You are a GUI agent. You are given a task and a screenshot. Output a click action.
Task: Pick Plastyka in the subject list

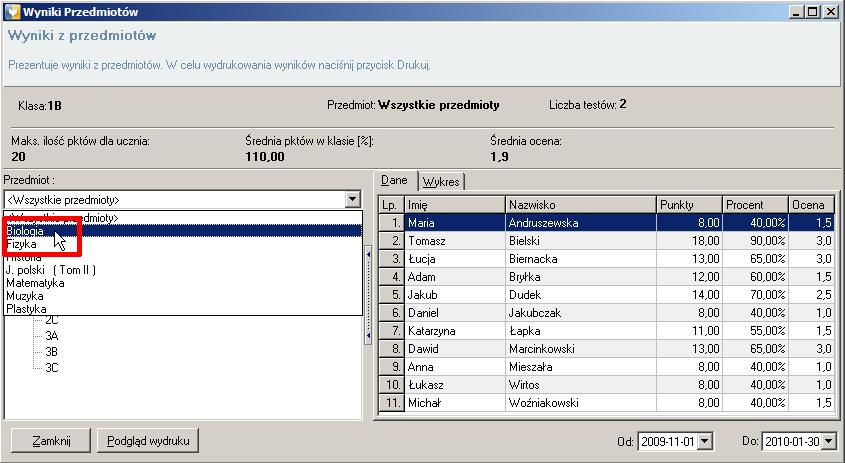pyautogui.click(x=183, y=309)
